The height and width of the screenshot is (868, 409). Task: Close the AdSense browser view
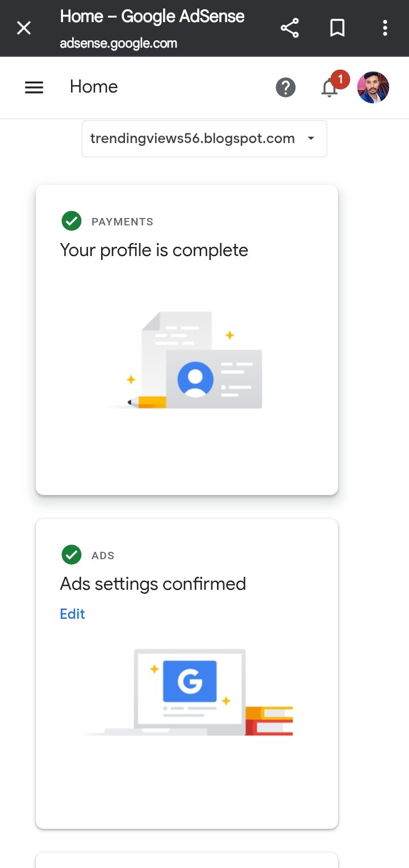click(24, 27)
